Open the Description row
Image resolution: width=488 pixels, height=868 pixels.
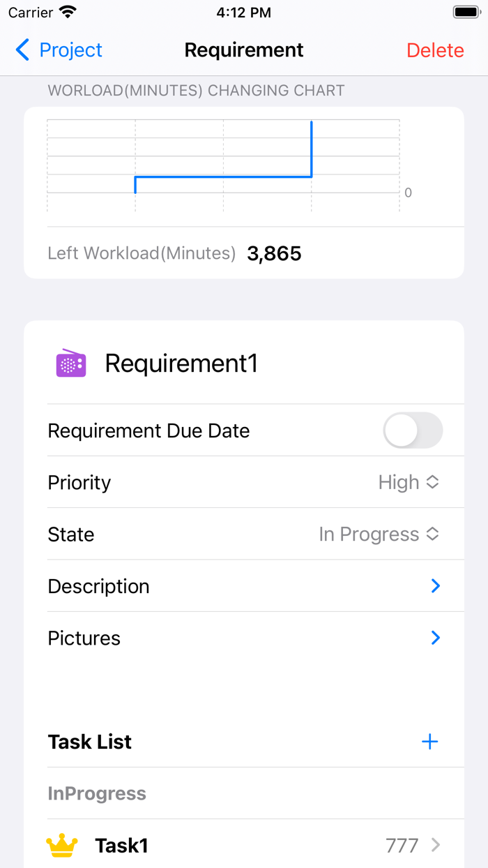point(99,586)
